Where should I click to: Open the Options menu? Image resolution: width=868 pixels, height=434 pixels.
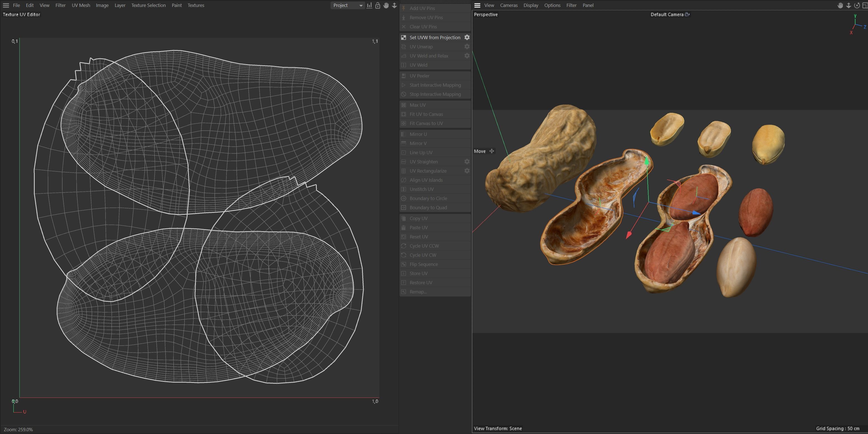pyautogui.click(x=552, y=5)
